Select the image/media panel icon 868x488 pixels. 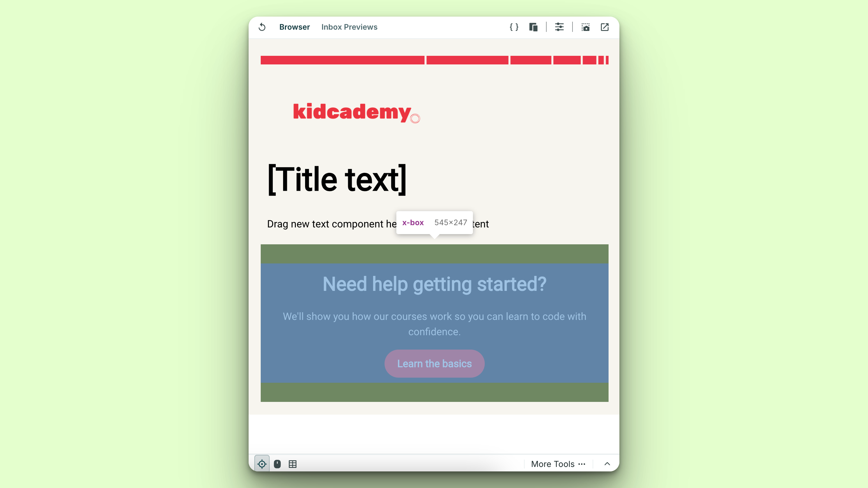point(586,27)
